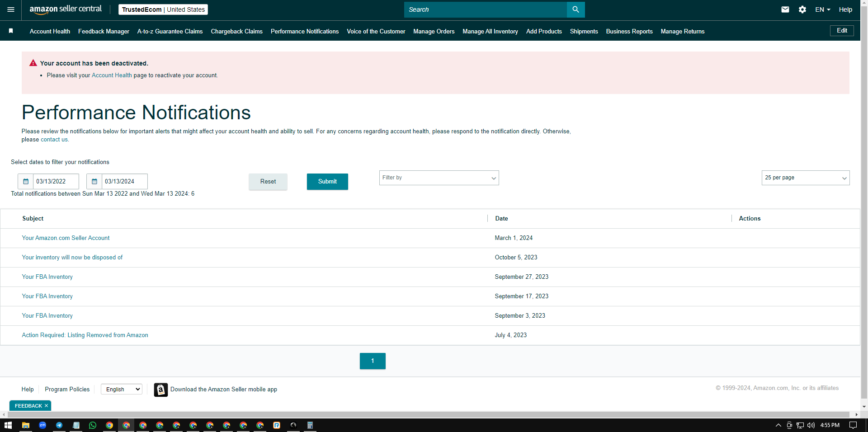Click the Actions column header
868x432 pixels.
tap(750, 219)
